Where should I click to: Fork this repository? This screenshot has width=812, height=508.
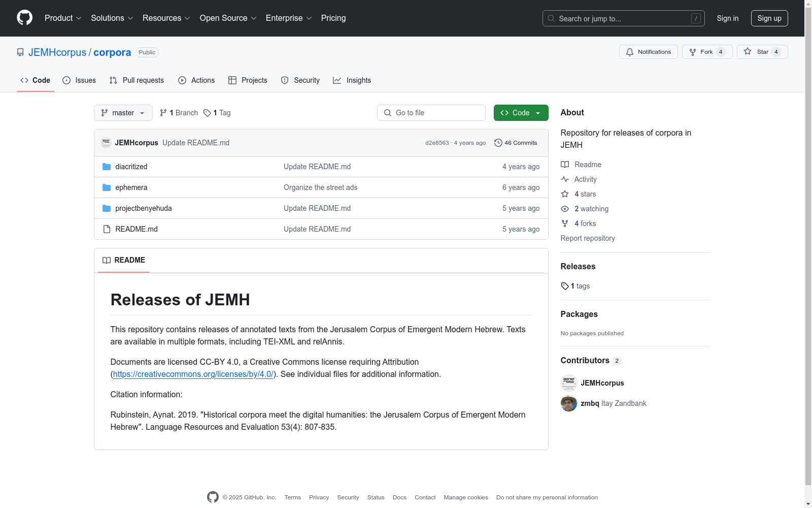(707, 52)
